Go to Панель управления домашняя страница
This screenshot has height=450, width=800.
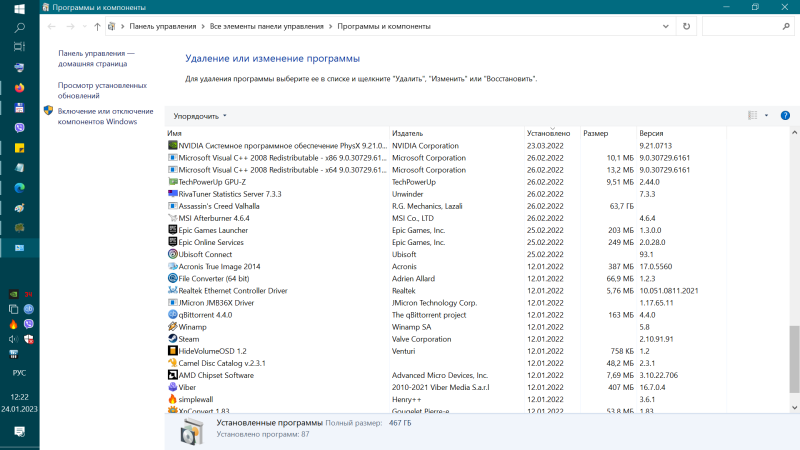96,58
